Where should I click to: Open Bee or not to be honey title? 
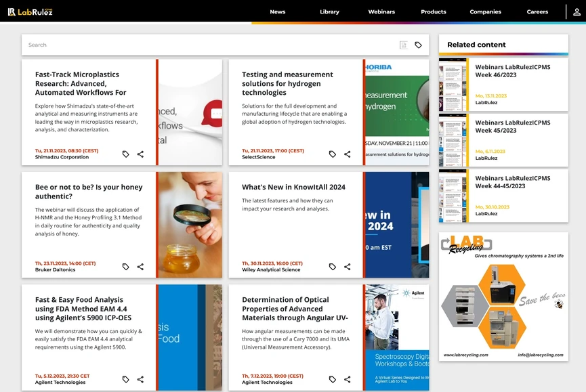(x=89, y=192)
